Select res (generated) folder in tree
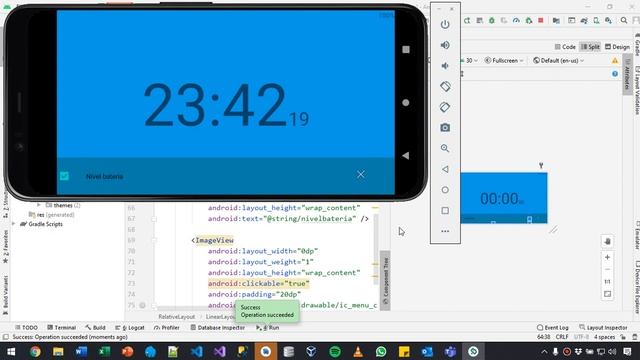This screenshot has width=640, height=360. click(51, 215)
